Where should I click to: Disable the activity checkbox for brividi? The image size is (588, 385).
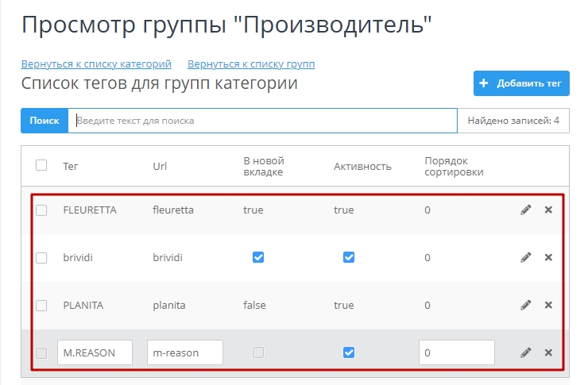point(348,257)
